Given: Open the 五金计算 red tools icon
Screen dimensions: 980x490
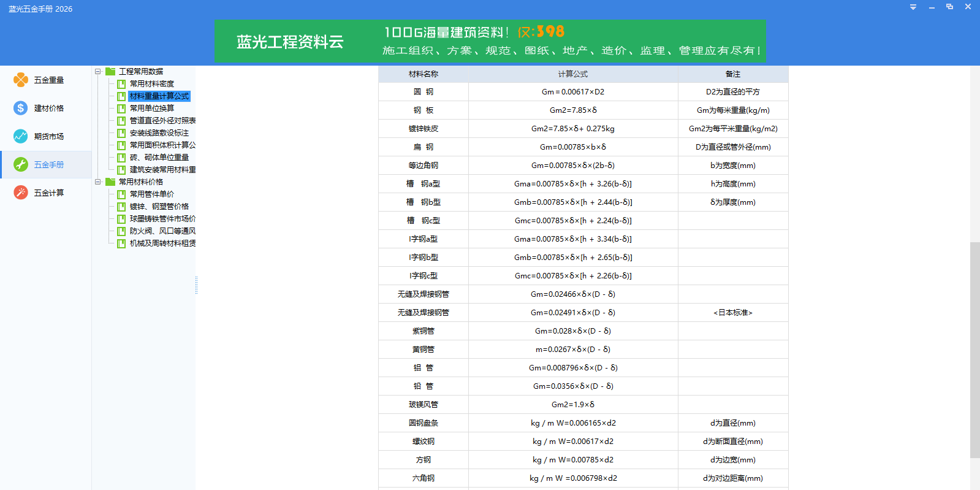Looking at the screenshot, I should point(21,193).
